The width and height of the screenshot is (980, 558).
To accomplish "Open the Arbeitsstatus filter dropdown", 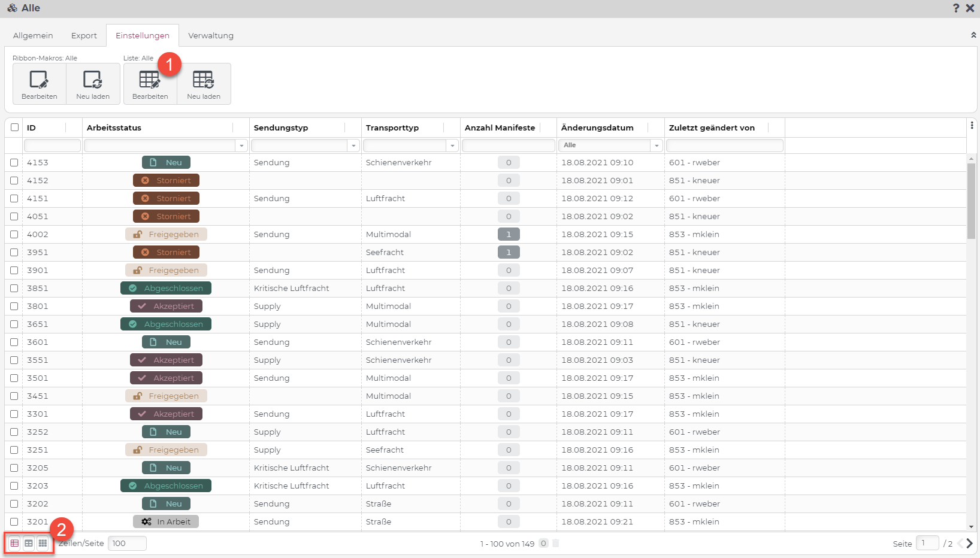I will coord(241,145).
